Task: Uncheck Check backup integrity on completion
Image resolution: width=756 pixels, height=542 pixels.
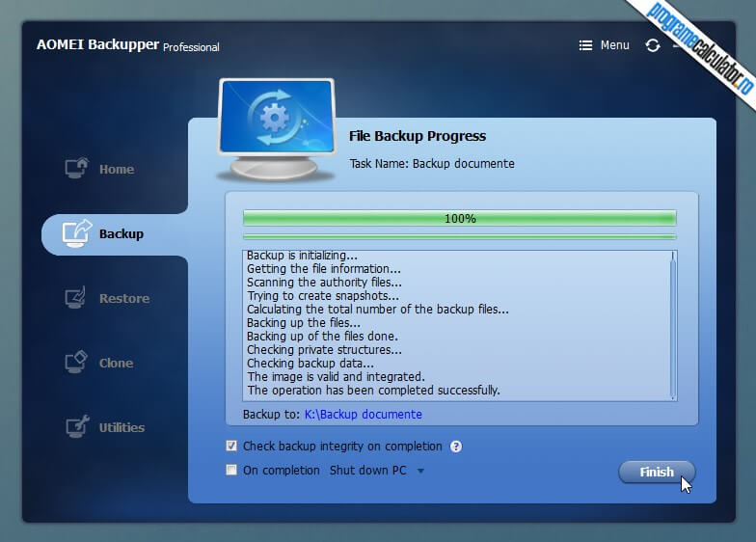Action: pyautogui.click(x=231, y=446)
